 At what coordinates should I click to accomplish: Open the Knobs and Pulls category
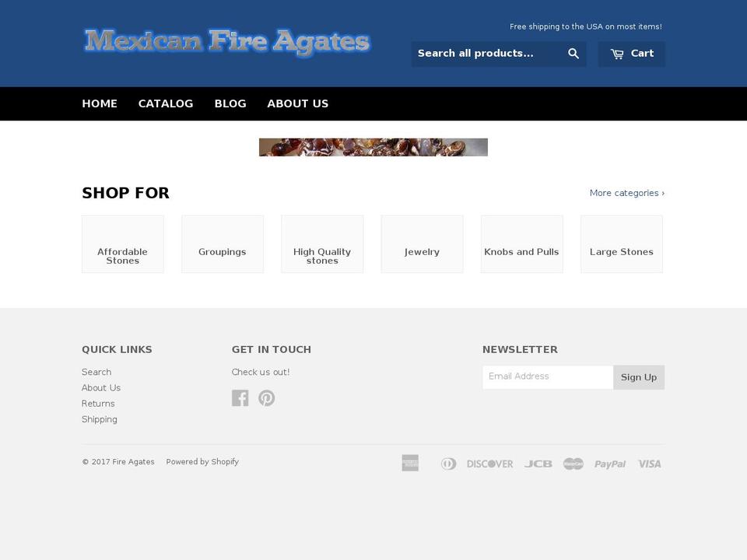click(521, 244)
